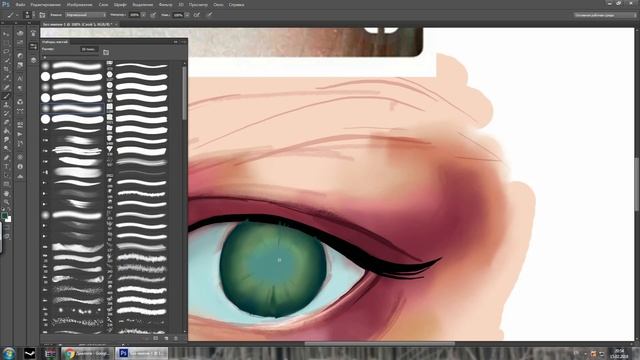Select the Dodge tool
Viewport: 640px width, 360px height.
(x=7, y=149)
